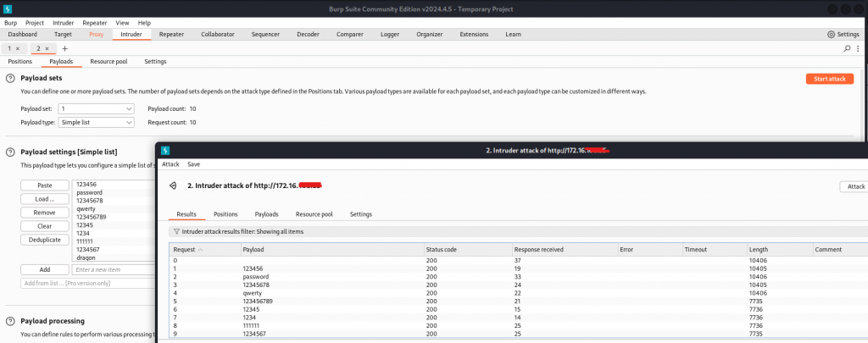The height and width of the screenshot is (343, 868).
Task: Open the Help menu
Action: tap(144, 23)
